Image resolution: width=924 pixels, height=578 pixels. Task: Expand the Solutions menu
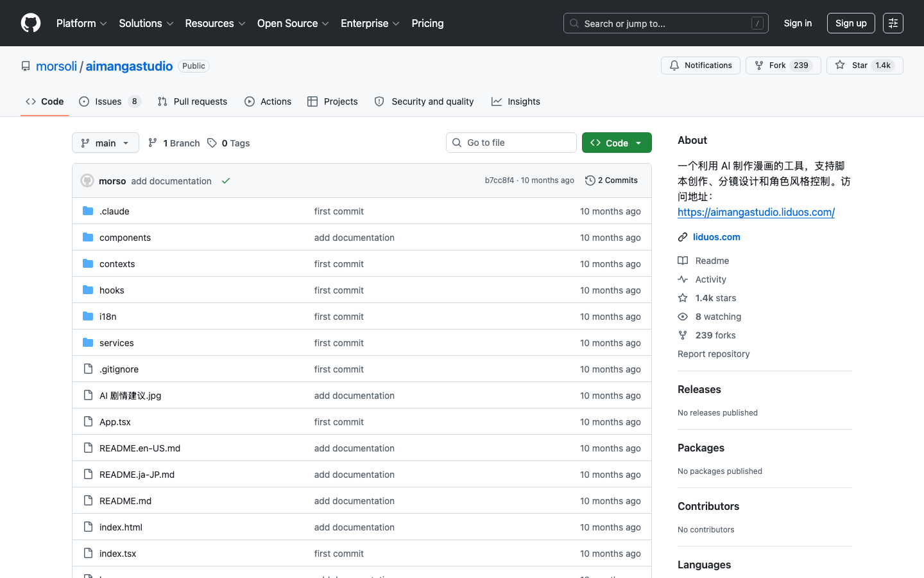tap(146, 23)
